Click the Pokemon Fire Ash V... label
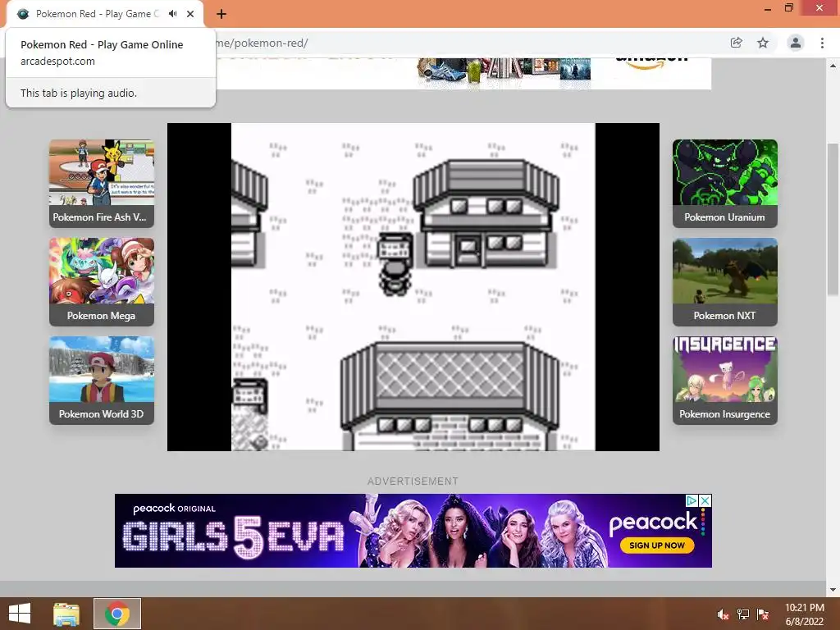Screen dimensions: 840x630 (x=99, y=217)
